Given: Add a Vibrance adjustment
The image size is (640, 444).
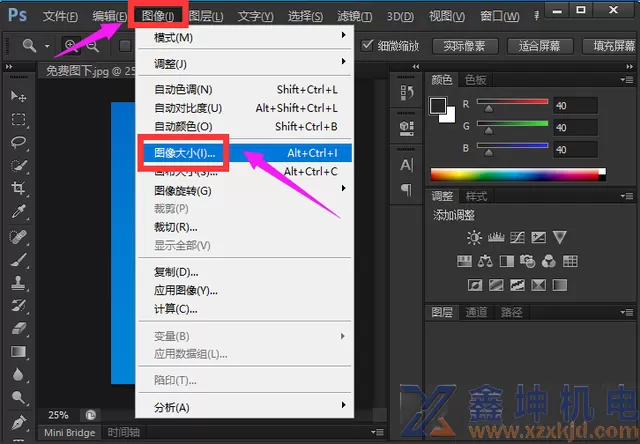Looking at the screenshot, I should (560, 237).
